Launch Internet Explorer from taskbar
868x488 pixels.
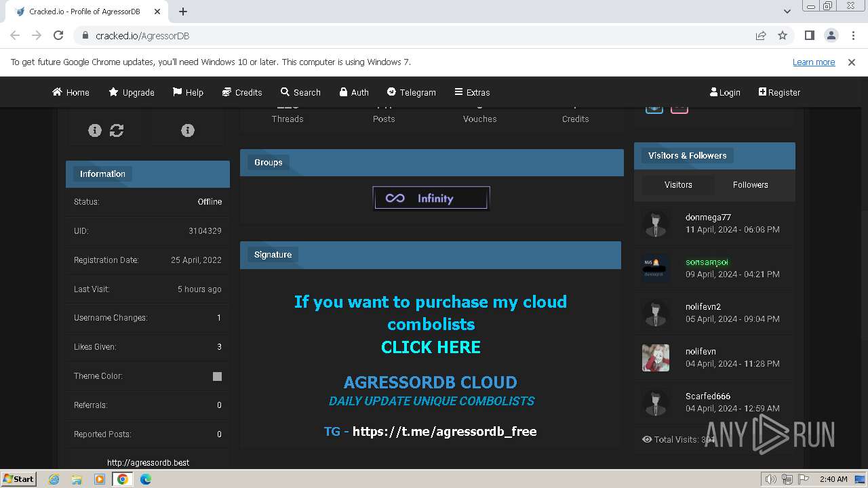pyautogui.click(x=54, y=479)
